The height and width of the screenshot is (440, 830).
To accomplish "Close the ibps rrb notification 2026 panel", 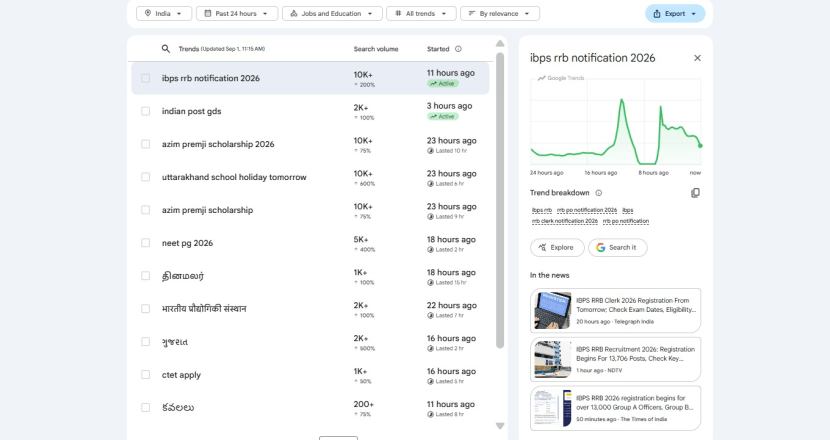I will (x=697, y=58).
